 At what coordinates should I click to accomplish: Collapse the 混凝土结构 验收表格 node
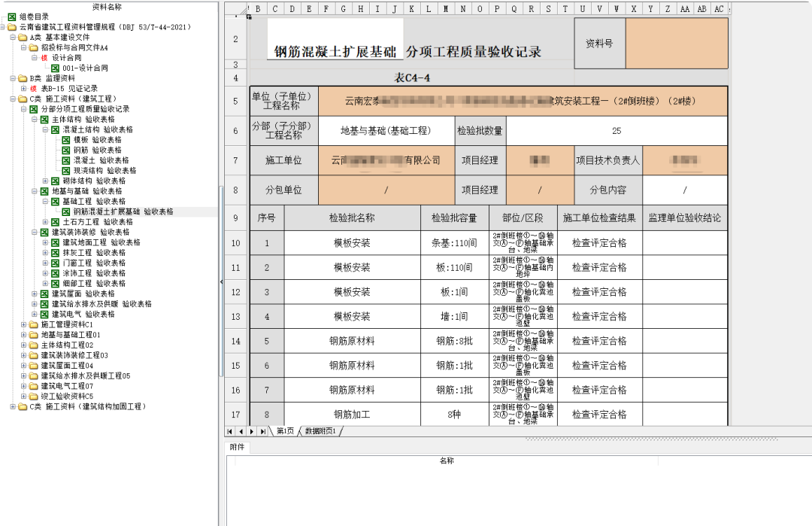tap(46, 129)
